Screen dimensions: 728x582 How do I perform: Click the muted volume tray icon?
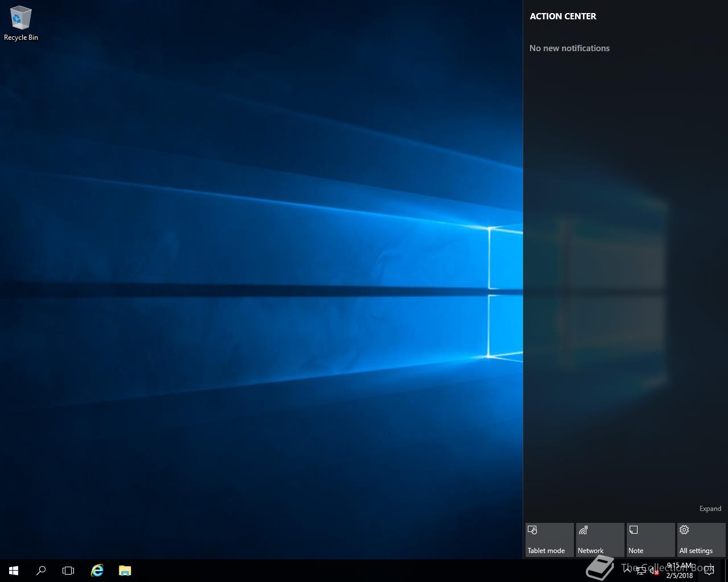[x=654, y=571]
